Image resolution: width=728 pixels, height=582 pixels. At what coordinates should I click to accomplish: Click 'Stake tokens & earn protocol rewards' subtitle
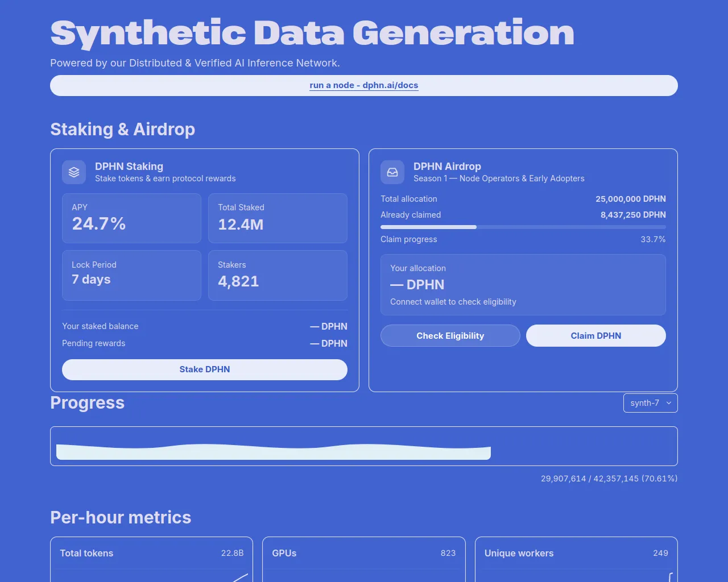(x=165, y=178)
